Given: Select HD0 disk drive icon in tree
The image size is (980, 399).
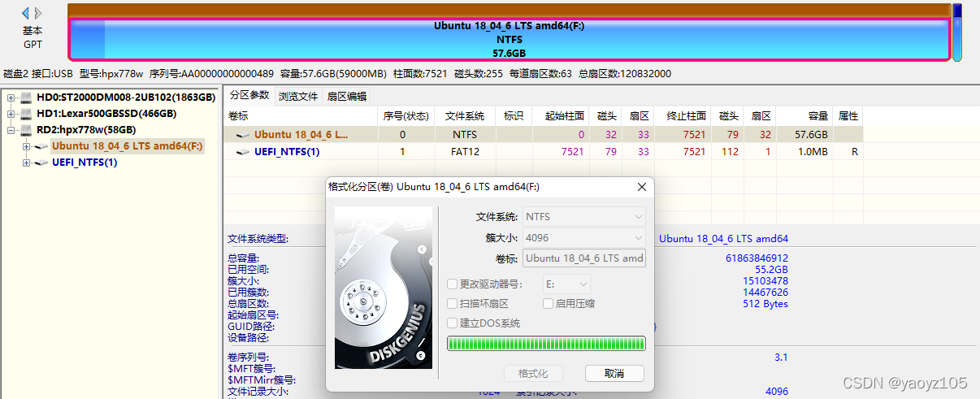Looking at the screenshot, I should tap(26, 98).
